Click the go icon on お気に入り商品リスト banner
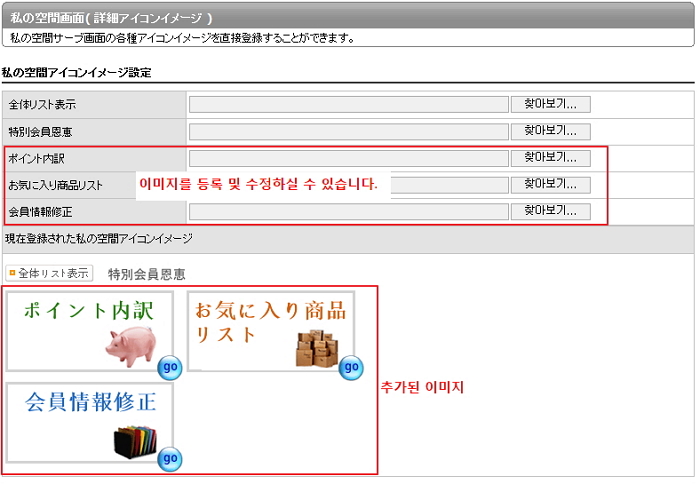The width and height of the screenshot is (700, 484). click(x=351, y=367)
